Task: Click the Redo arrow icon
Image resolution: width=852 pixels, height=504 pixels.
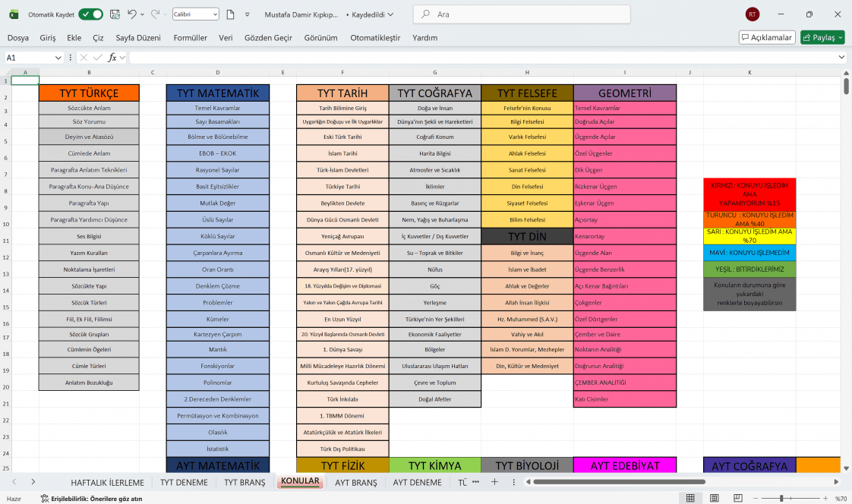Action: tap(155, 14)
